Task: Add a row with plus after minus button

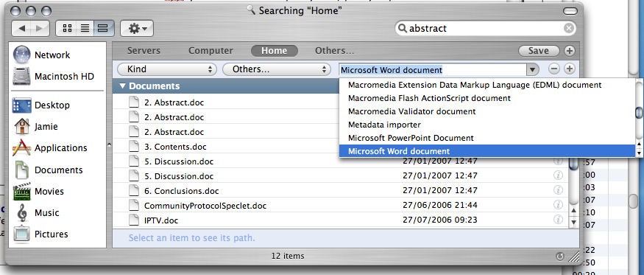Action: (569, 69)
